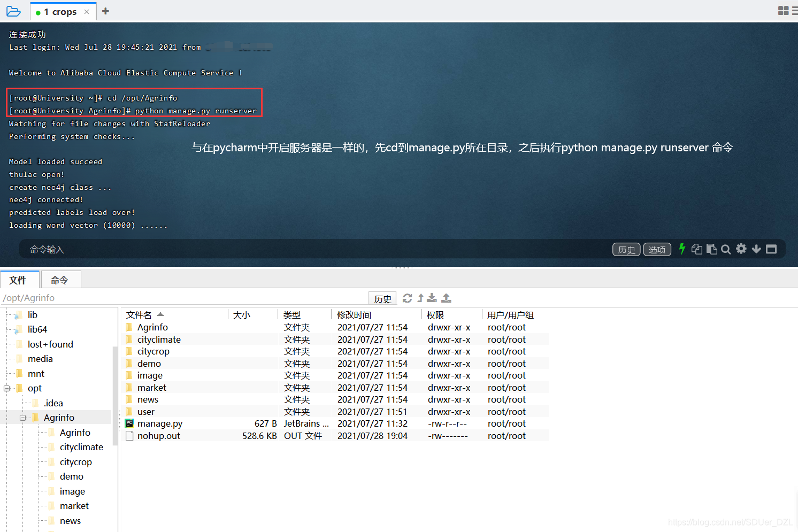
Task: Click the 2021/07/28 19:04 modified time cell
Action: pos(372,436)
